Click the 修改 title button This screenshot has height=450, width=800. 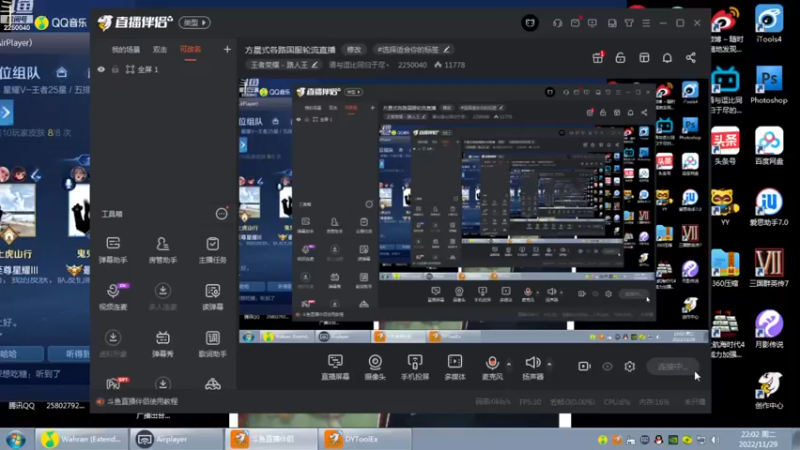(354, 49)
